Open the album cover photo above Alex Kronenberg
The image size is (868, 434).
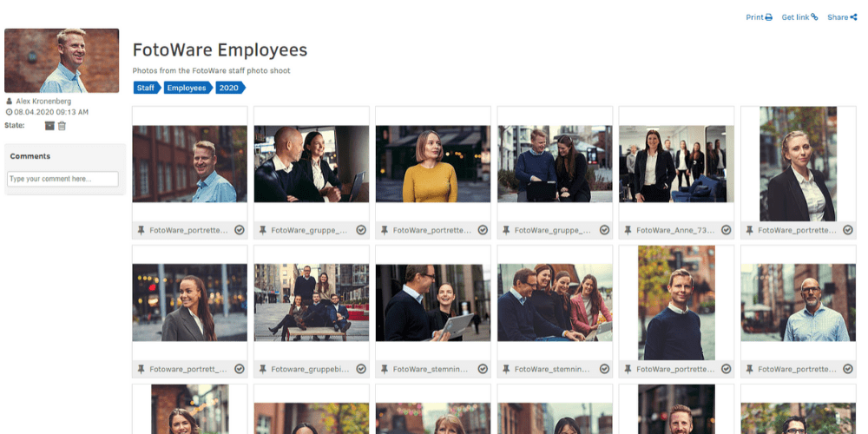coord(62,61)
